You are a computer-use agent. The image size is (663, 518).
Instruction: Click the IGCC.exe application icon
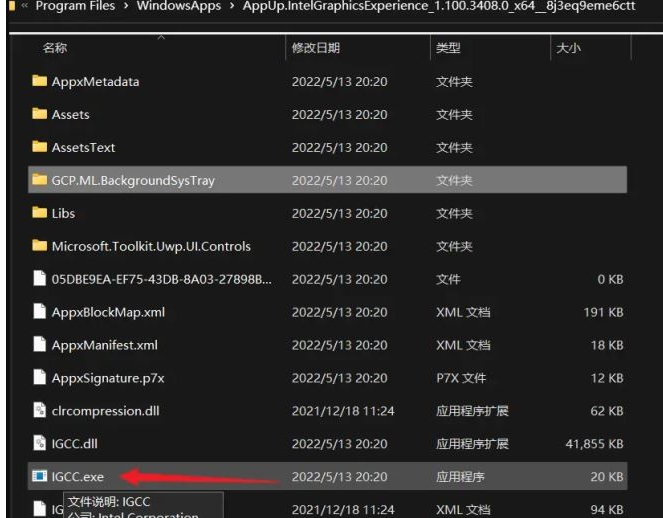[x=40, y=477]
